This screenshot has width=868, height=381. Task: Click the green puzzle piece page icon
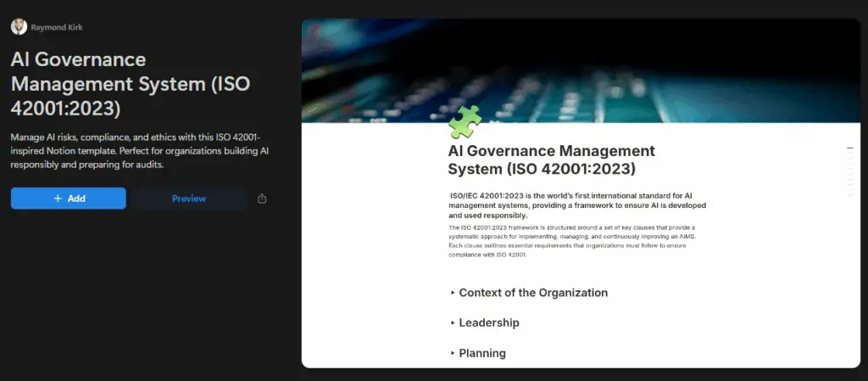point(465,121)
